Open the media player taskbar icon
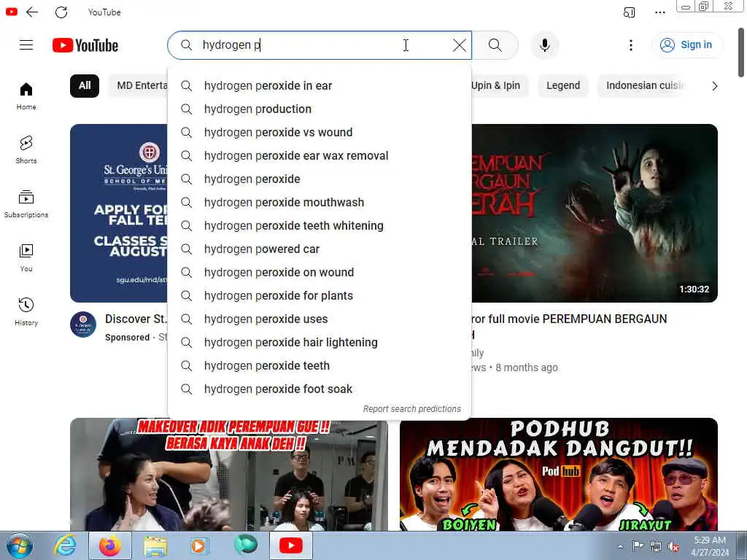The height and width of the screenshot is (560, 747). click(198, 545)
